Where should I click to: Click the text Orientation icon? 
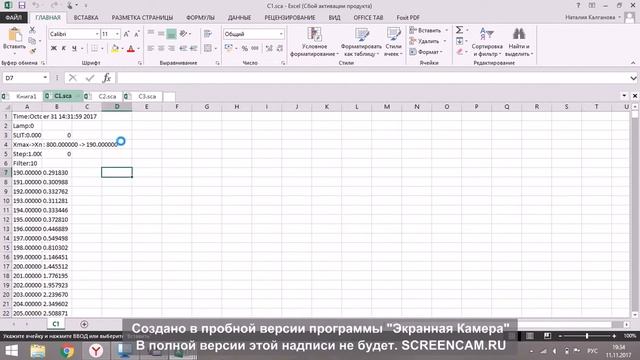click(x=183, y=34)
